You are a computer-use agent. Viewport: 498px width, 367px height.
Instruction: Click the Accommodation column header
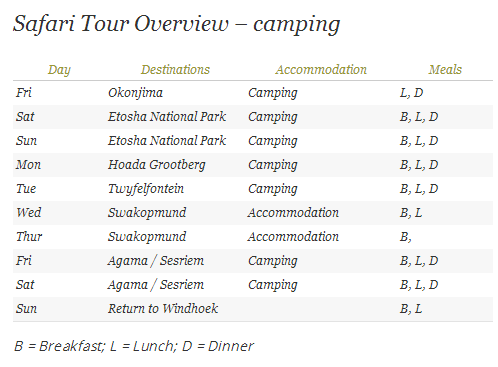pos(321,69)
